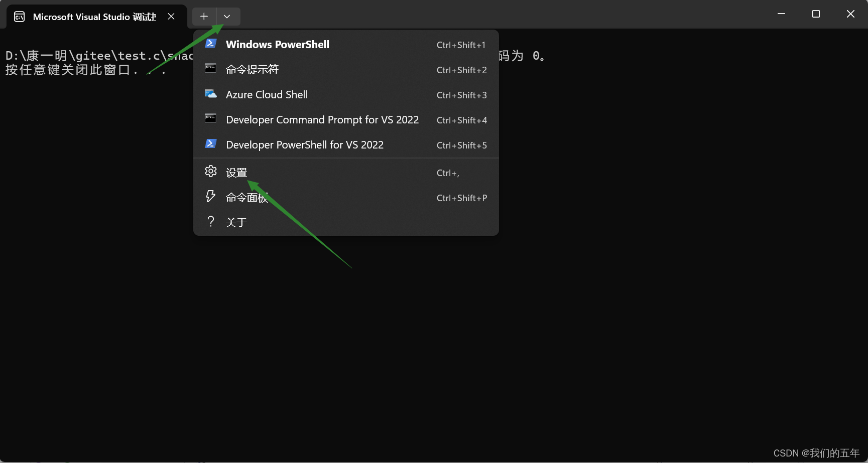Viewport: 868px width, 463px height.
Task: Minimize the terminal window
Action: (x=781, y=14)
